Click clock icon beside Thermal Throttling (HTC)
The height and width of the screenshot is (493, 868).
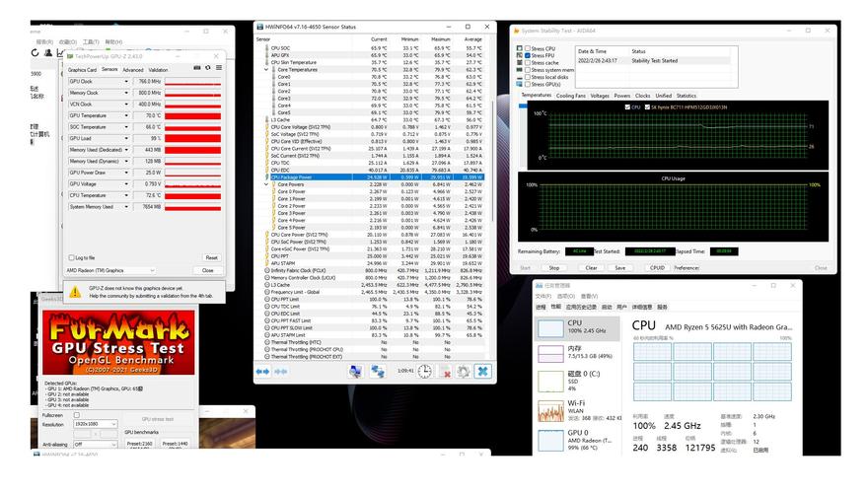click(x=267, y=342)
